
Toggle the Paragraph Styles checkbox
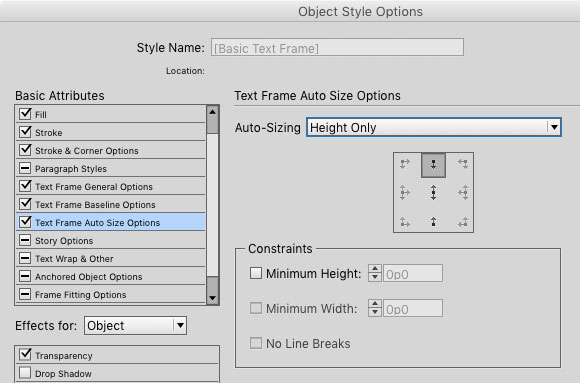click(x=25, y=168)
